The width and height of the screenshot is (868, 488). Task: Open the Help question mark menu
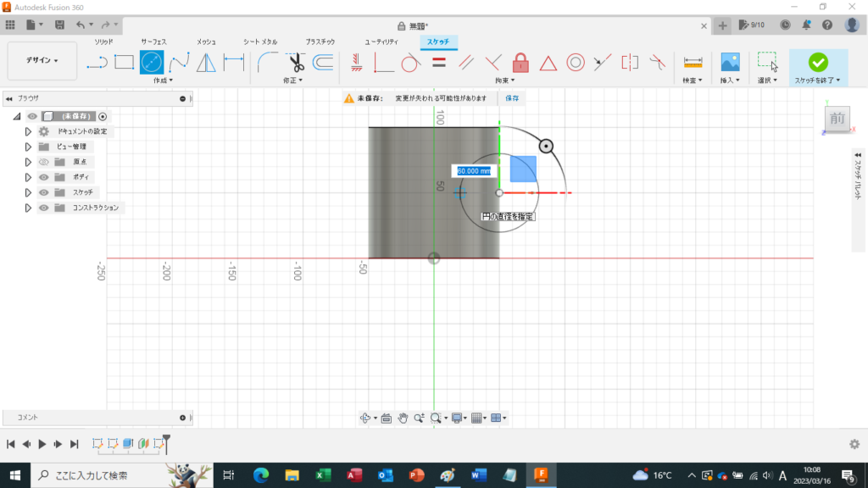[x=827, y=25]
